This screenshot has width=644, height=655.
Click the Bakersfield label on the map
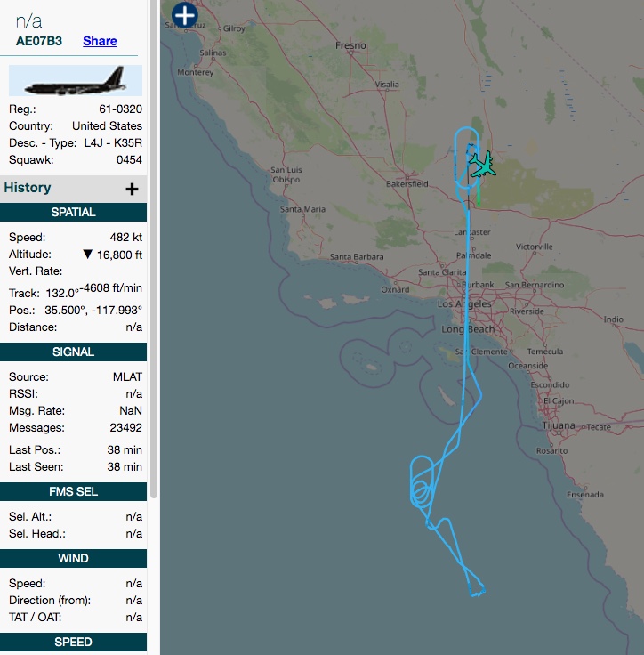click(407, 184)
